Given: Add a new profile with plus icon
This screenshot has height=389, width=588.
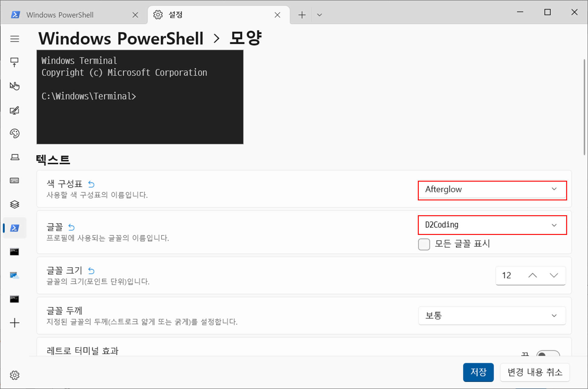Looking at the screenshot, I should [15, 323].
